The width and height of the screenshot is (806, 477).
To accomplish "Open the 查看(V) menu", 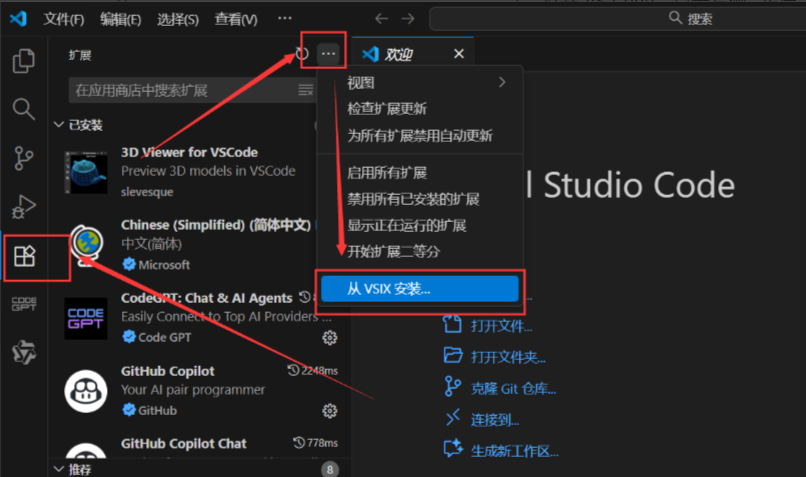I will click(x=236, y=20).
